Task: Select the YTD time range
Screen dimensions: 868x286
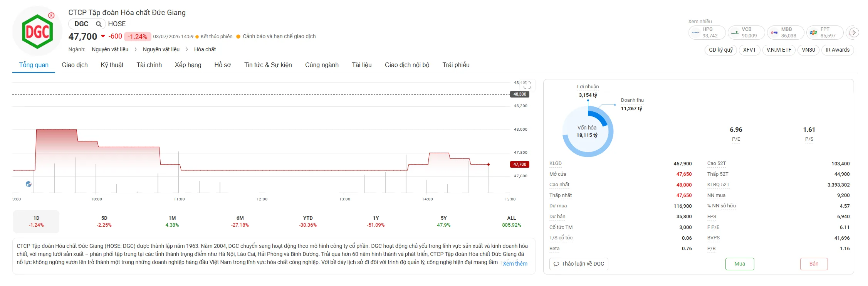Action: [x=308, y=222]
